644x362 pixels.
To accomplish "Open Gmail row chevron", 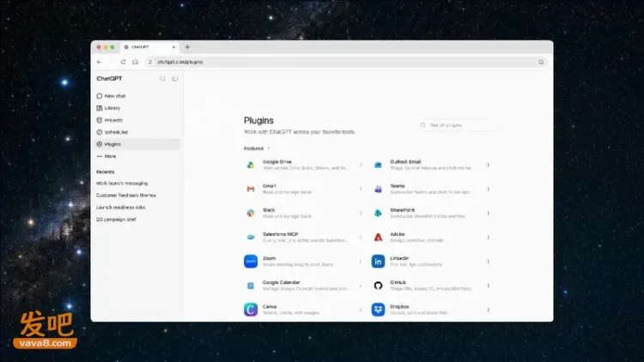I will point(361,189).
